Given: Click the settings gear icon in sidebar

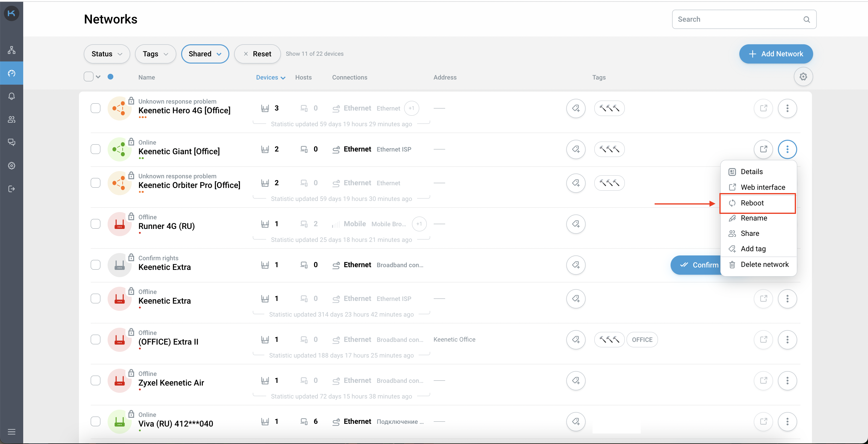Looking at the screenshot, I should pyautogui.click(x=12, y=165).
